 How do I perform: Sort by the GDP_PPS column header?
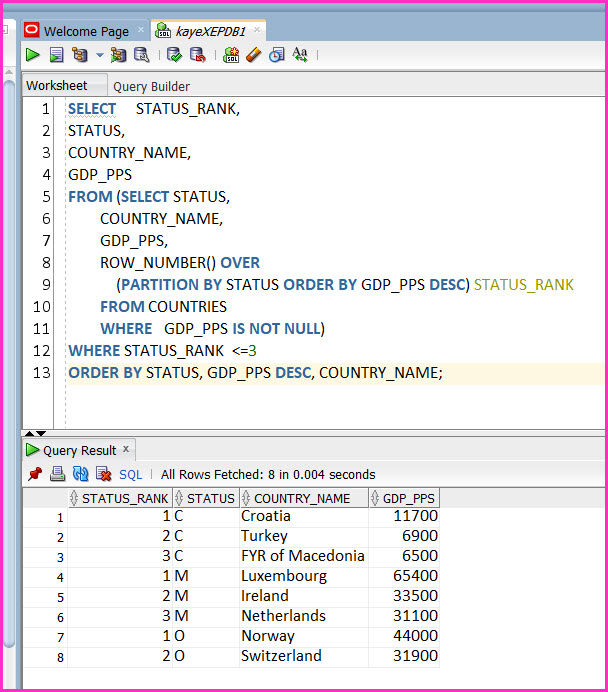point(404,498)
